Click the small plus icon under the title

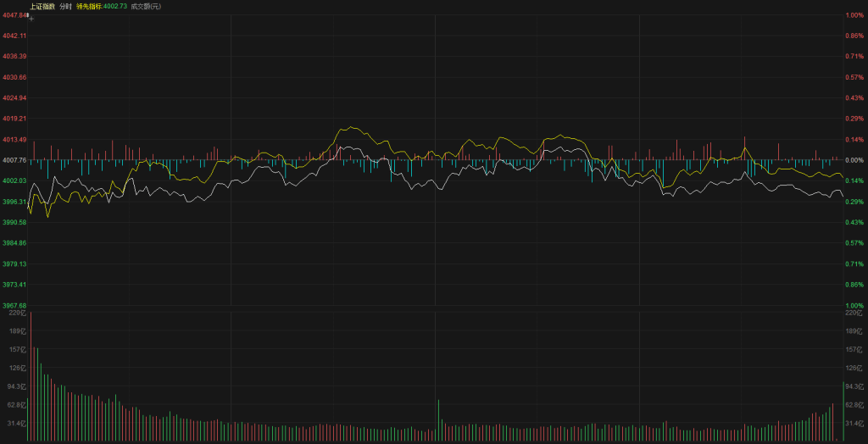click(x=31, y=17)
